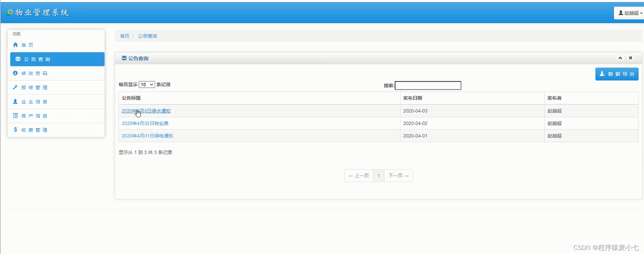Viewport: 644px width, 254px height.
Task: Click the envelope icon beside 公告查询 menu
Action: 18,59
